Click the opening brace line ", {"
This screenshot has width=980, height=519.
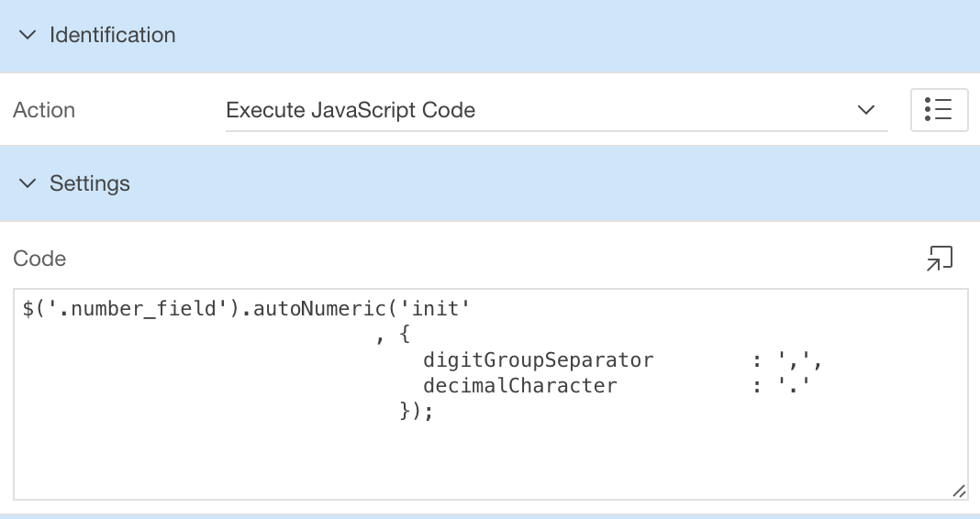pos(392,336)
